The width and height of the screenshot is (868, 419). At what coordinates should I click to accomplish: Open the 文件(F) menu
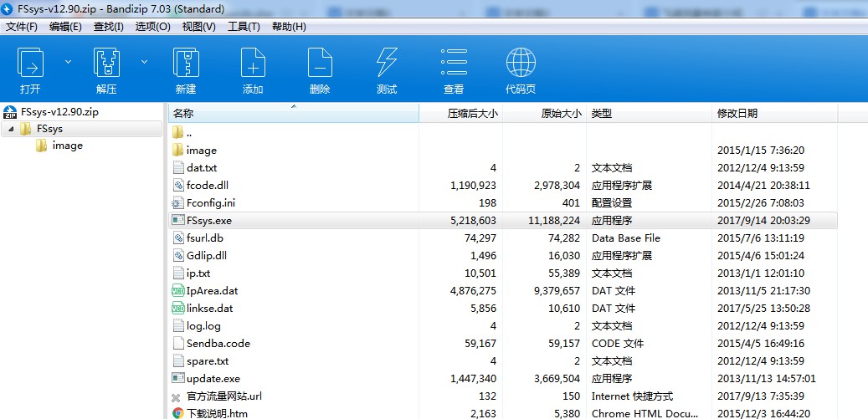pos(22,27)
